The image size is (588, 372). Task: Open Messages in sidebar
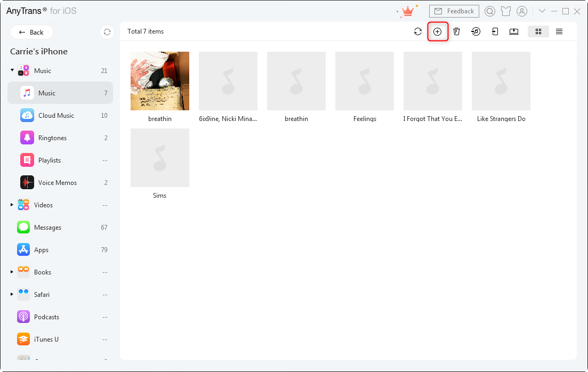[60, 227]
